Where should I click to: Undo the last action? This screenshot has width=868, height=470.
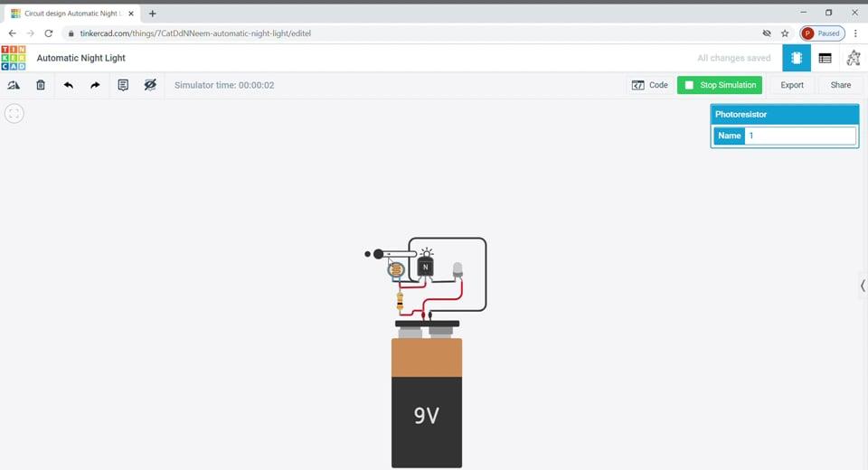pyautogui.click(x=68, y=85)
